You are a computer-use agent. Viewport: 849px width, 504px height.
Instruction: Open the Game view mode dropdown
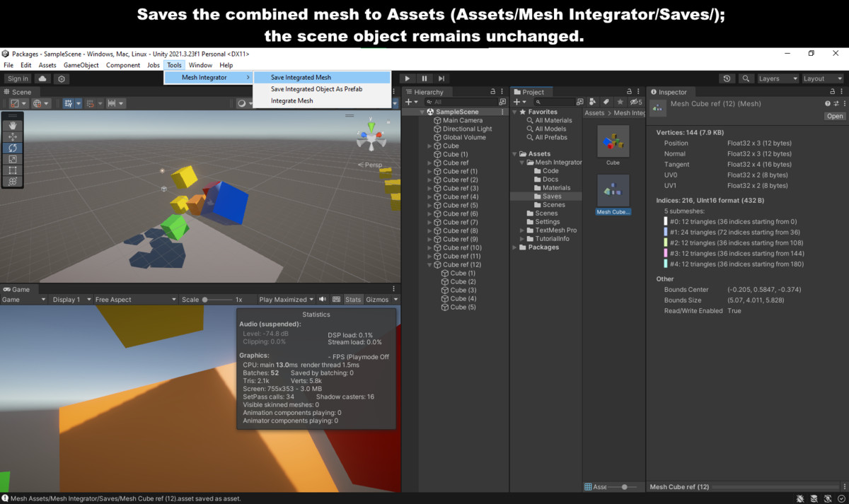coord(24,300)
